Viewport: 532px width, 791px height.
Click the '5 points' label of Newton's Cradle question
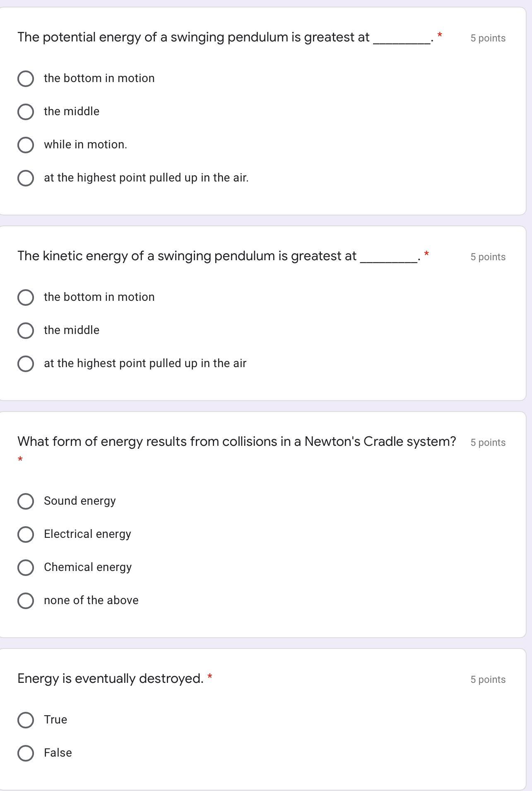pyautogui.click(x=488, y=443)
